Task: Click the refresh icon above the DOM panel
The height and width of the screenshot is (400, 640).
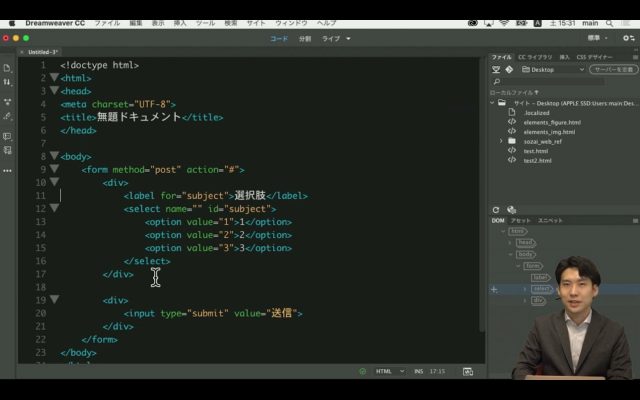Action: point(496,210)
